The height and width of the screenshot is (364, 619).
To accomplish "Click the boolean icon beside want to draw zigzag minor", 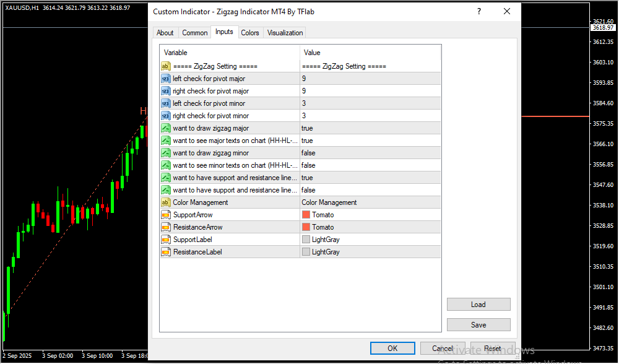I will [165, 153].
